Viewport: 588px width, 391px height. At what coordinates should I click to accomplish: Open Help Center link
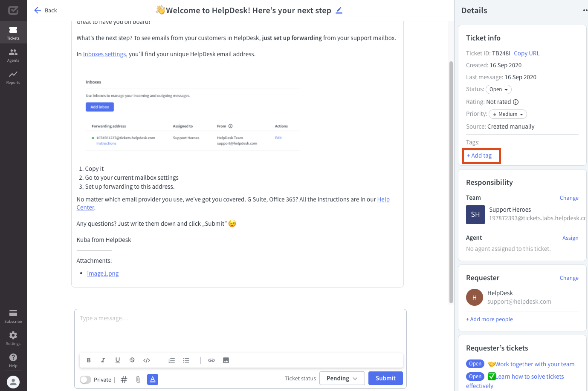click(383, 199)
